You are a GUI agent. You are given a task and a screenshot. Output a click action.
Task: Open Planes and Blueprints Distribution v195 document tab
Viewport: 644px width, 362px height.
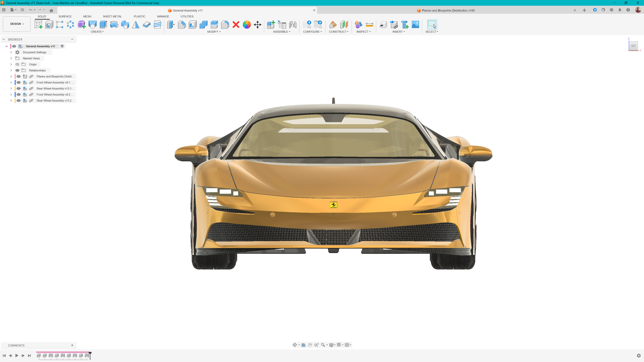pyautogui.click(x=448, y=11)
